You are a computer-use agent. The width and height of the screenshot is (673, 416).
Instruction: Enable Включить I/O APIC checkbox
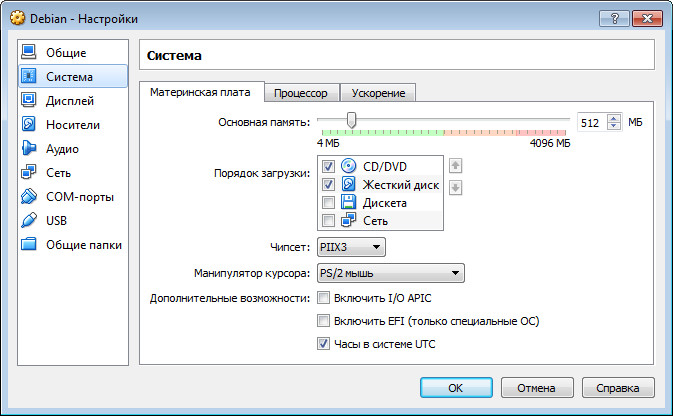click(323, 298)
